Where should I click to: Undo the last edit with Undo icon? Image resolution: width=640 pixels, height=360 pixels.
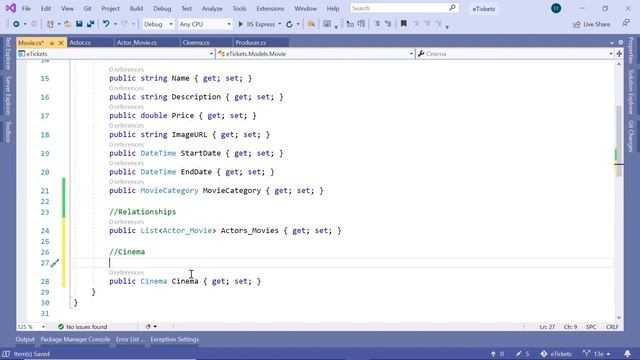(106, 24)
